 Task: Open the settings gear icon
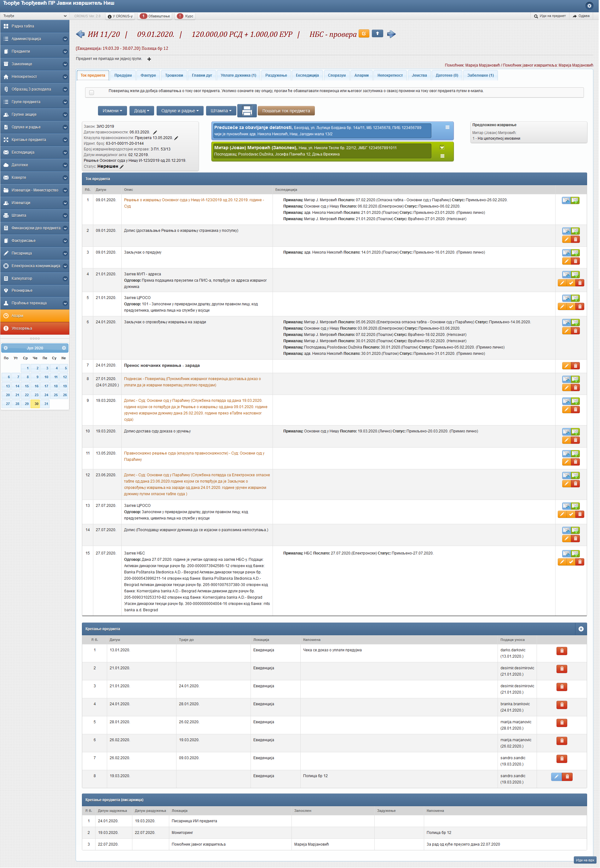point(589,6)
